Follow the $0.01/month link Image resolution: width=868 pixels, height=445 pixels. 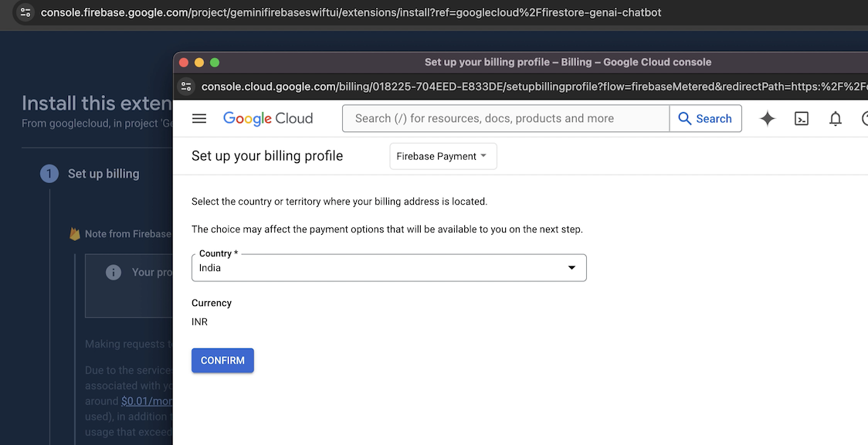pyautogui.click(x=146, y=401)
